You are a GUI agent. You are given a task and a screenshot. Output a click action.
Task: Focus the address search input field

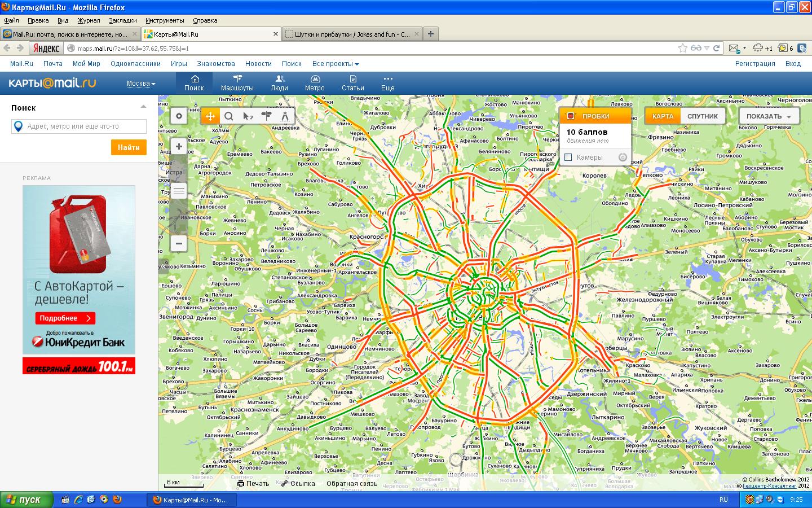pos(85,126)
